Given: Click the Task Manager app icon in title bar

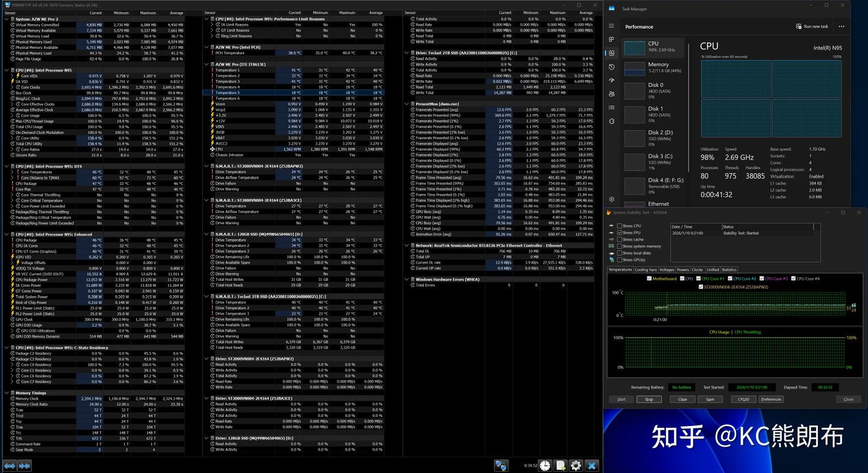Looking at the screenshot, I should [612, 8].
